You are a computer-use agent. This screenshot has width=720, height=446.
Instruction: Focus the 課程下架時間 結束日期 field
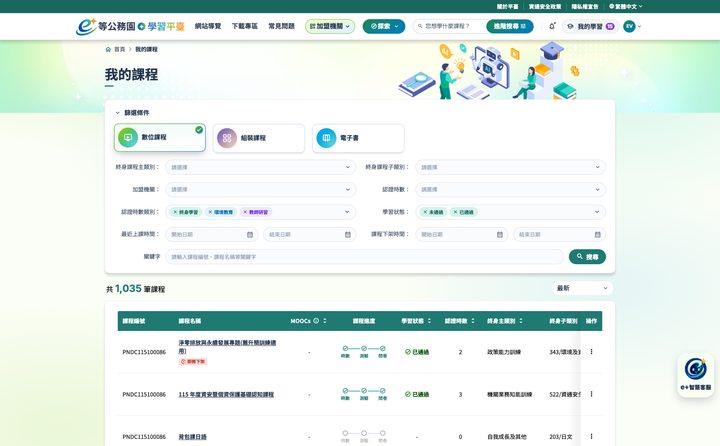[x=559, y=235]
